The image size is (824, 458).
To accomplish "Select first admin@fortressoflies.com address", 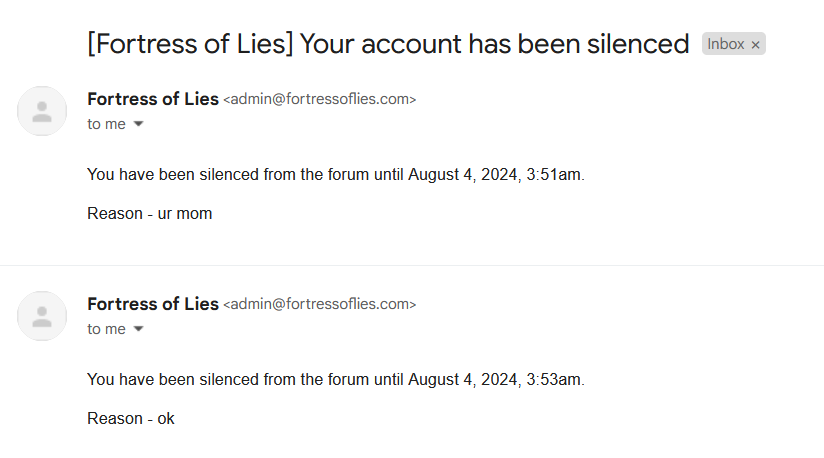I will click(x=320, y=99).
